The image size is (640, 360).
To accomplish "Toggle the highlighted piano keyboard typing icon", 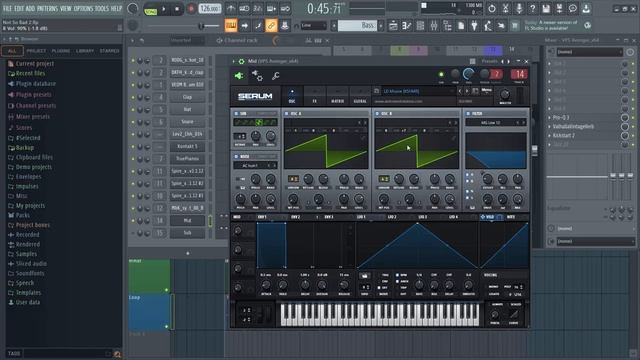I will [231, 26].
